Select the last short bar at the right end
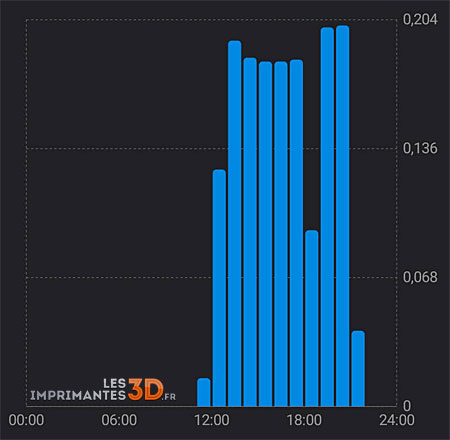 point(358,369)
